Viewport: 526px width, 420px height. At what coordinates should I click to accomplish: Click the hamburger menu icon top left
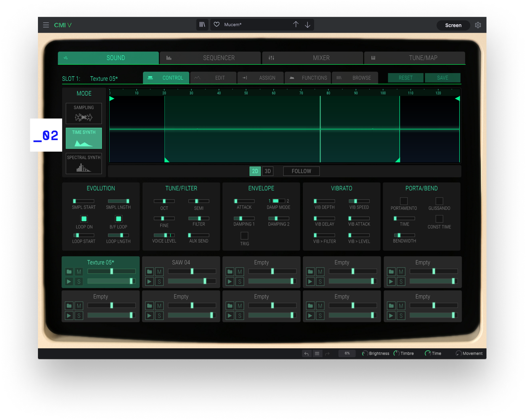tap(46, 25)
